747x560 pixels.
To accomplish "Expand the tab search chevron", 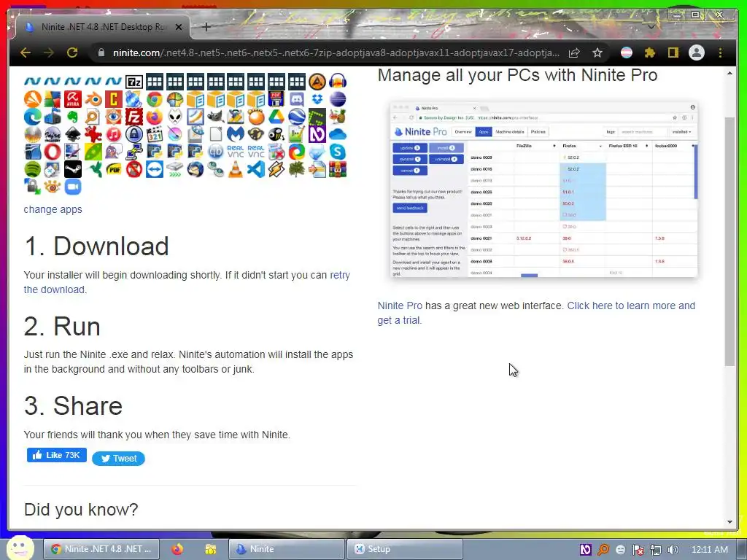I will coord(651,27).
